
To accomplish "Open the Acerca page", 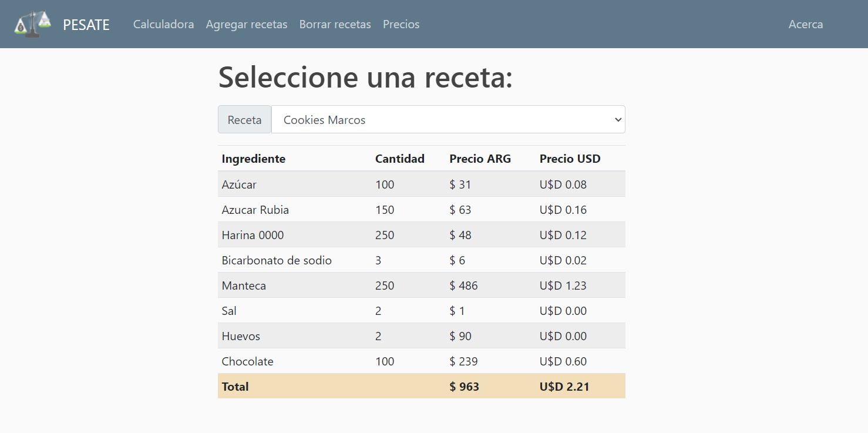I will [x=805, y=24].
